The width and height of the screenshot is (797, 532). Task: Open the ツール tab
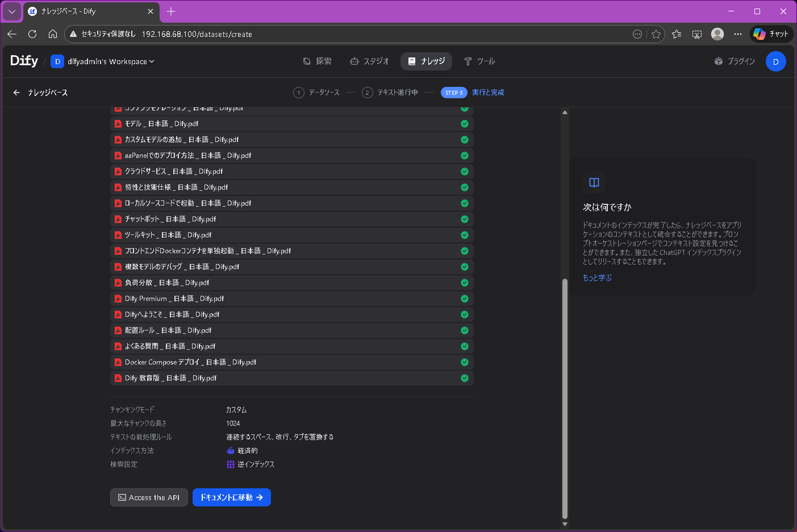click(x=479, y=61)
